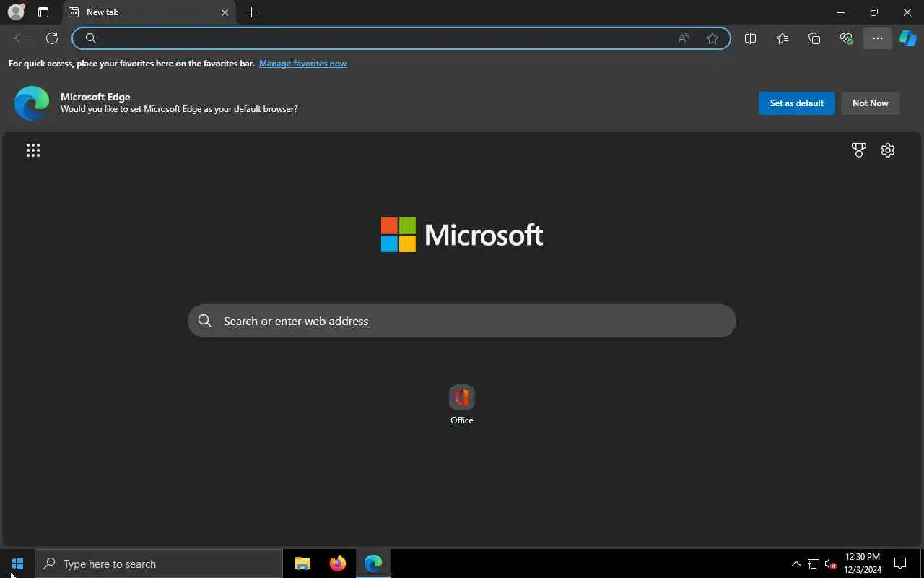Click the Search or enter web address box
Viewport: 924px width, 578px height.
(462, 321)
